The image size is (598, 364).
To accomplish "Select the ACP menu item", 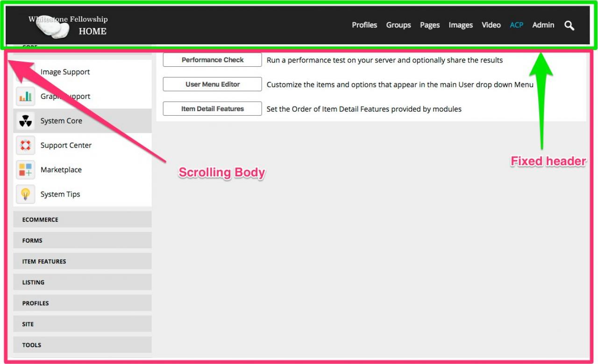I will click(x=516, y=25).
